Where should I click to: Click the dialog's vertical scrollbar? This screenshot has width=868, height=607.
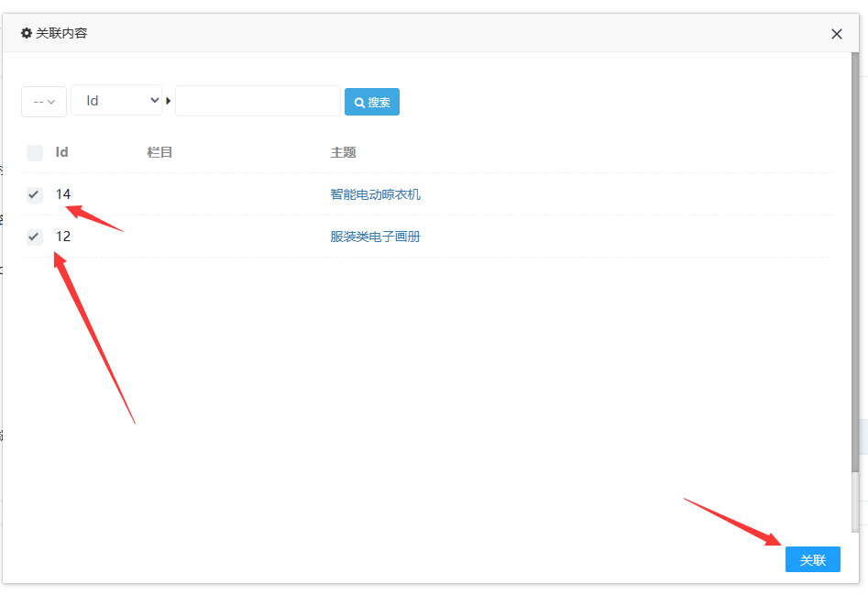click(x=855, y=263)
